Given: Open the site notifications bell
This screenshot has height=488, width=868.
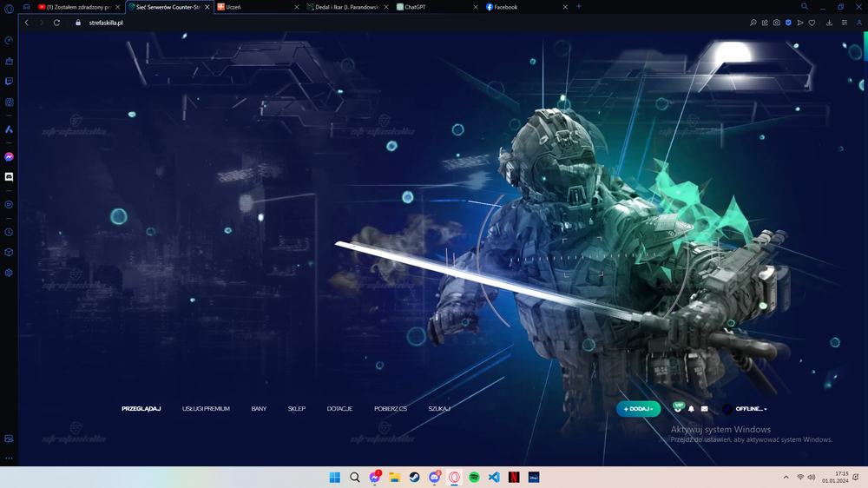Looking at the screenshot, I should (x=692, y=409).
